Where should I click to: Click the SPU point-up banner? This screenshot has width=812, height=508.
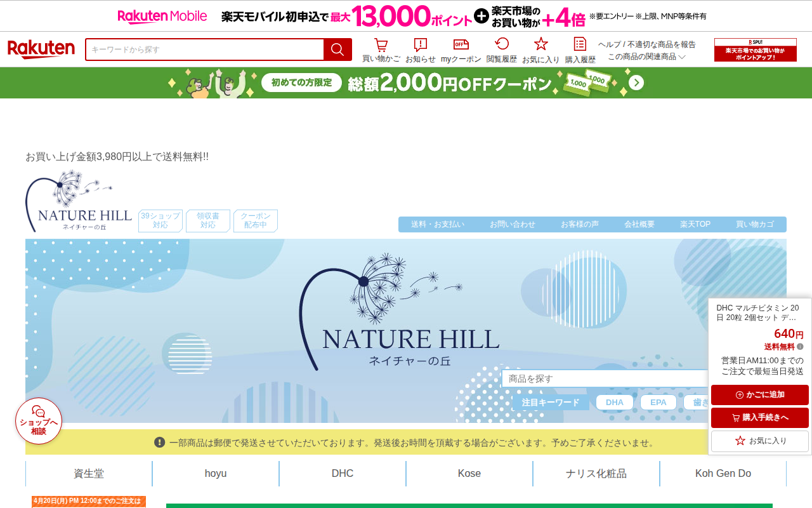click(x=756, y=50)
